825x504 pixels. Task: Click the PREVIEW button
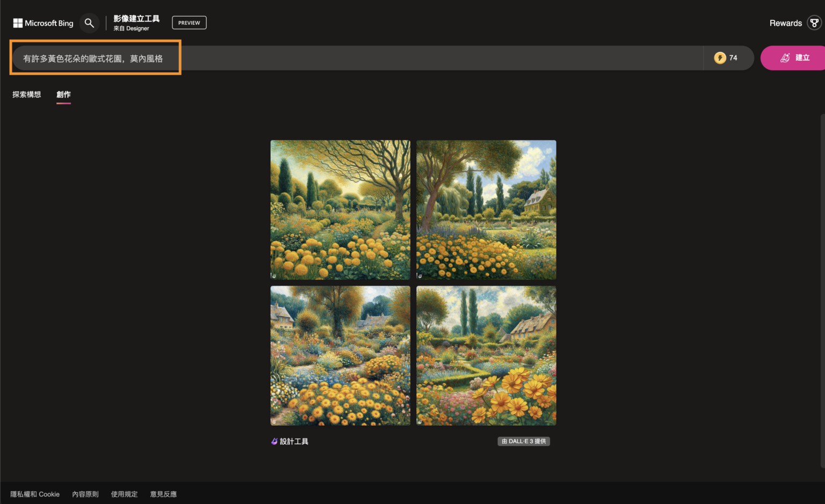click(189, 23)
